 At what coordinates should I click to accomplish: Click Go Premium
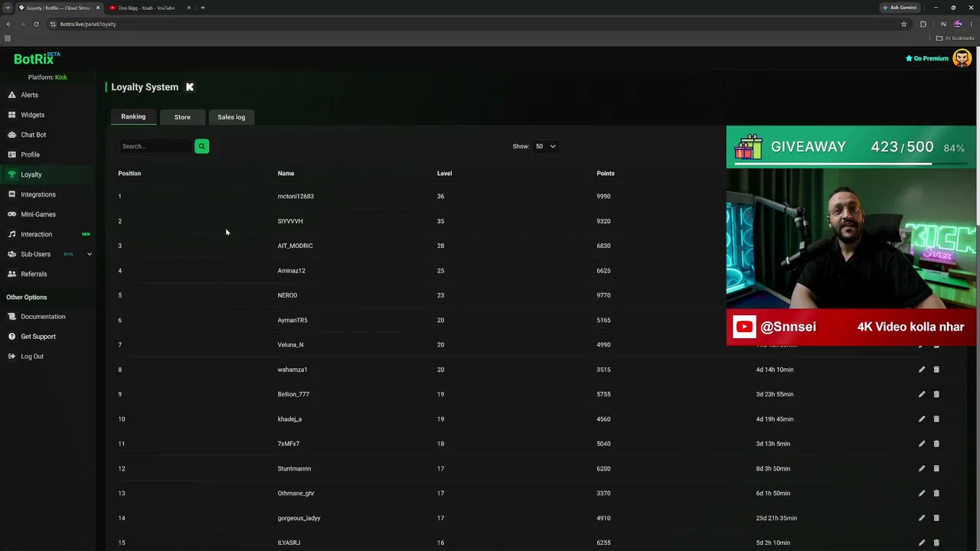[x=927, y=58]
